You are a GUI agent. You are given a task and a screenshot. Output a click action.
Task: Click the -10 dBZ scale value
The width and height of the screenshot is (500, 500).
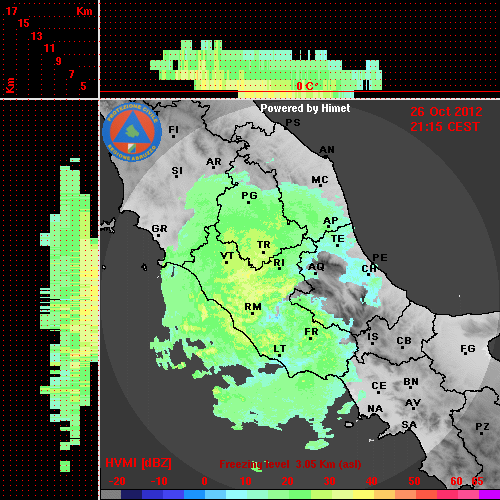[159, 481]
